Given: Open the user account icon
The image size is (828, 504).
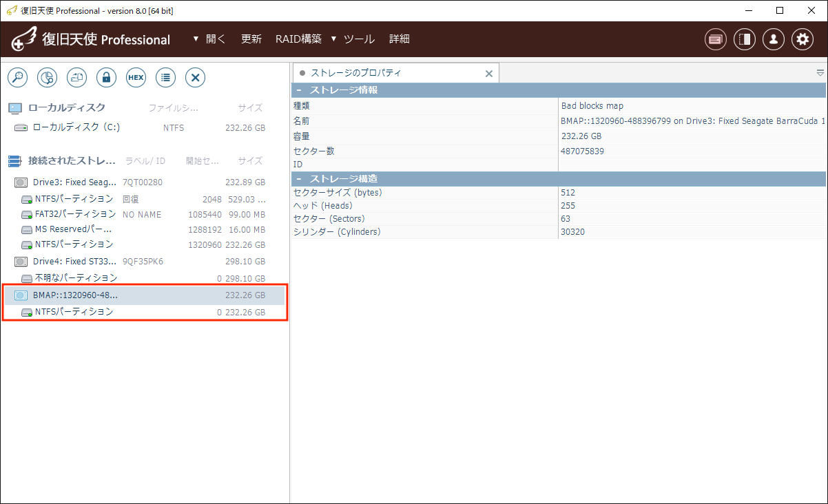Looking at the screenshot, I should tap(774, 39).
